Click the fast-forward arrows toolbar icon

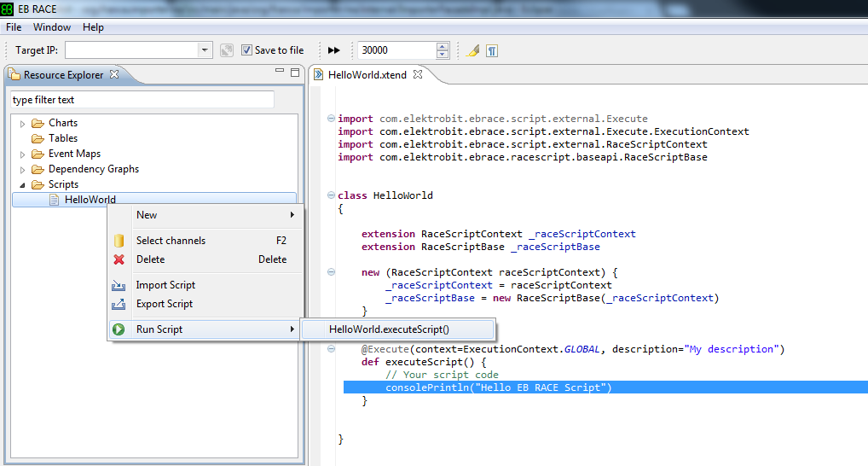pos(333,50)
